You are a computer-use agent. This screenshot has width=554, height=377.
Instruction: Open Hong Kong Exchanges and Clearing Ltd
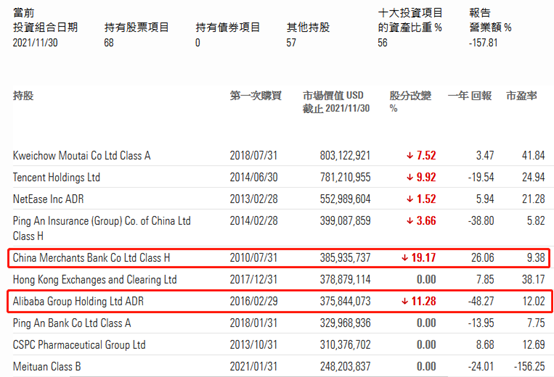(x=95, y=280)
